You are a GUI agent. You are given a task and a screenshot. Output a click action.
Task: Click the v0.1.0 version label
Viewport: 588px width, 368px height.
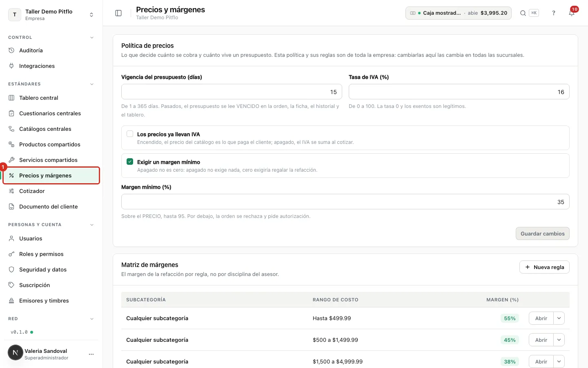point(19,332)
